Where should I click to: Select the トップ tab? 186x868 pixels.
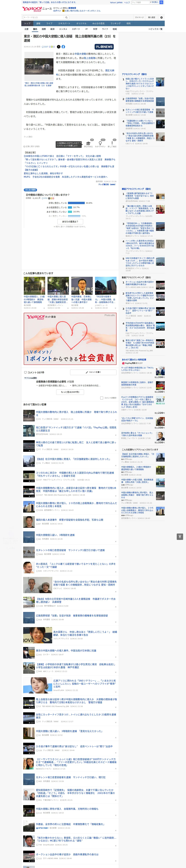coord(27,24)
